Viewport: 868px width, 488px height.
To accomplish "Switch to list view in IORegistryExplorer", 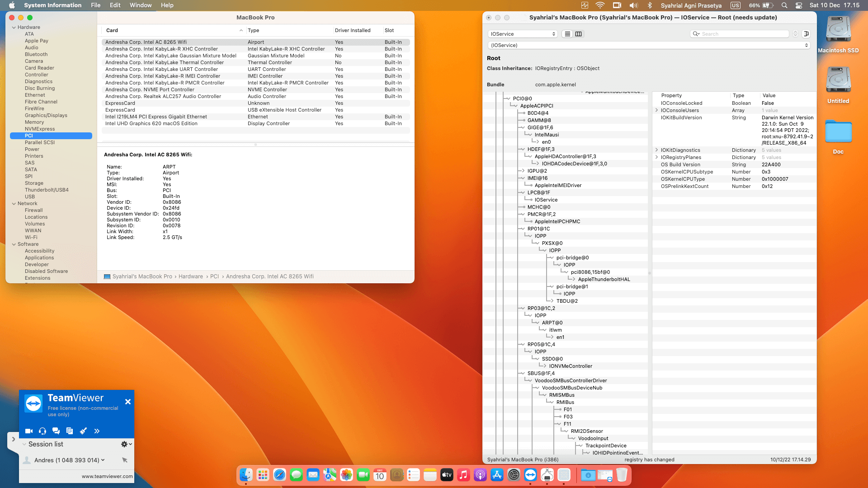I will pyautogui.click(x=567, y=34).
